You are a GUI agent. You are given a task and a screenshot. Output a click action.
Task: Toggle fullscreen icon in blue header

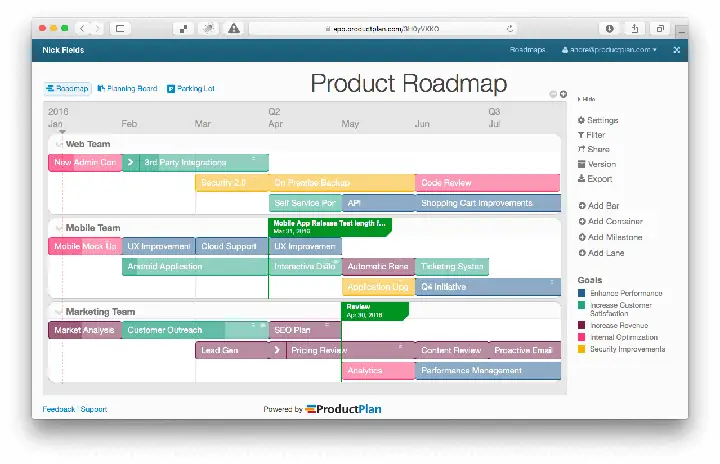676,50
